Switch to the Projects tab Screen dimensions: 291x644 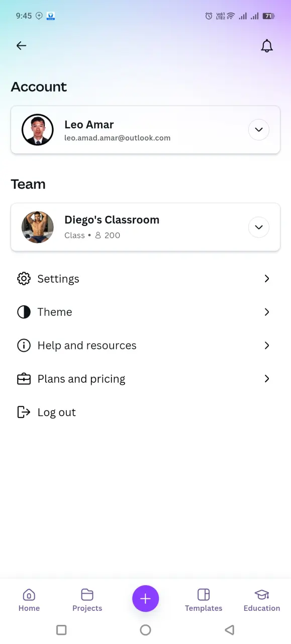click(87, 600)
